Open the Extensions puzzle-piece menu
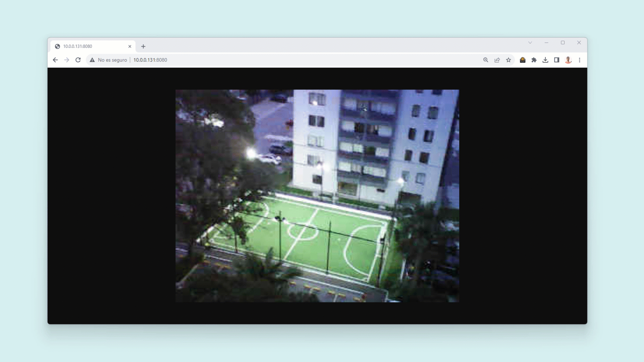This screenshot has height=362, width=644. (534, 60)
